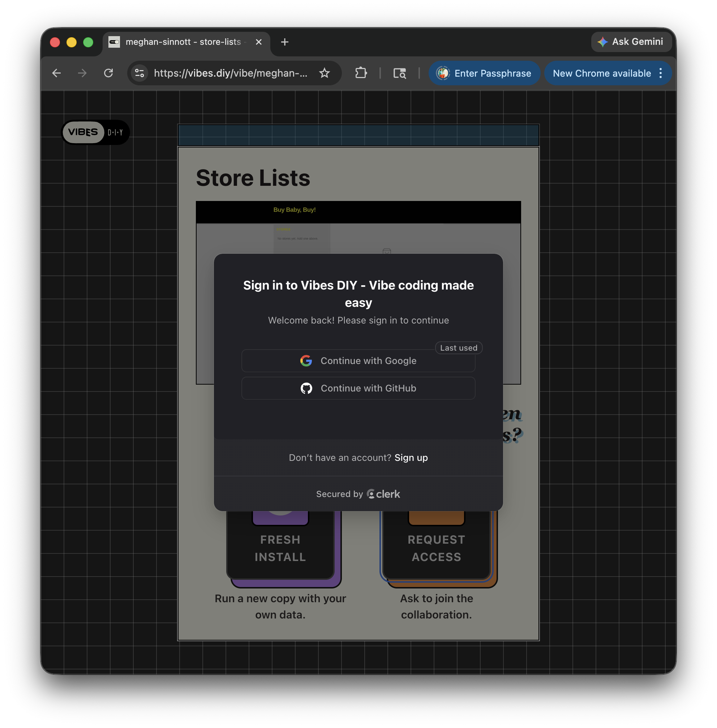Open site information icon in address bar
This screenshot has height=728, width=717.
pos(140,73)
